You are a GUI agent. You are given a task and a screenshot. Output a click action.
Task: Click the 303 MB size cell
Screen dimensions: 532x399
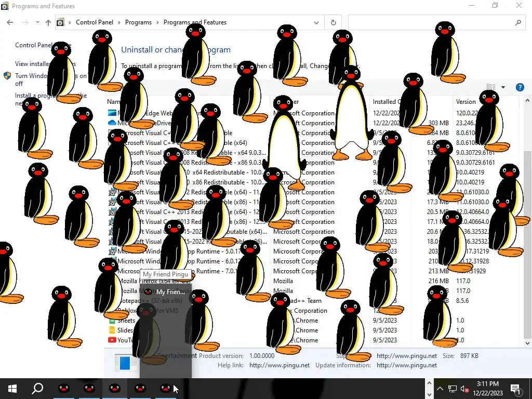438,123
